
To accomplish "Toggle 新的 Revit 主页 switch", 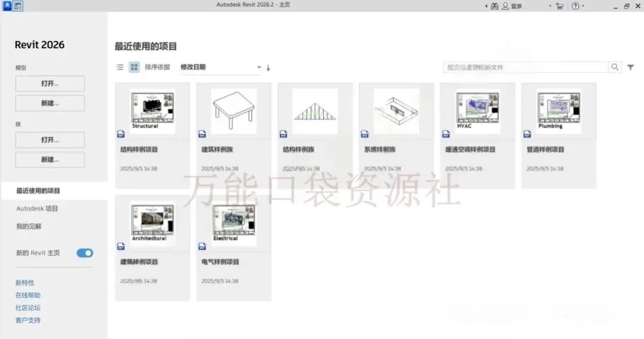I will [85, 253].
